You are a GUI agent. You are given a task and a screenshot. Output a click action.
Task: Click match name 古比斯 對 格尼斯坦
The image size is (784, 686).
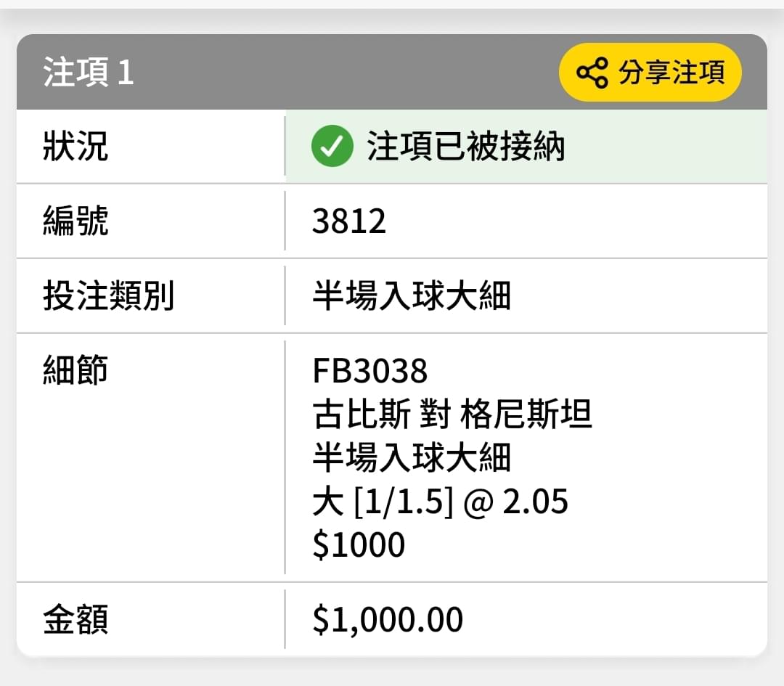tap(452, 414)
